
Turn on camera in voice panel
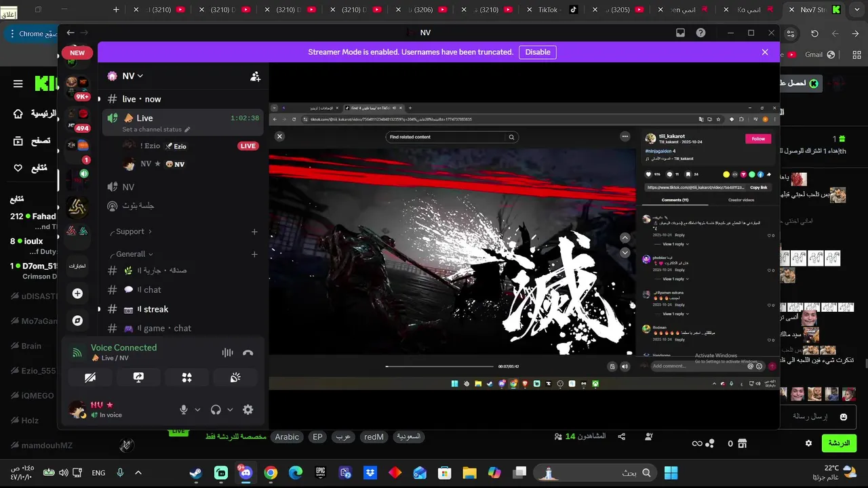pos(90,378)
